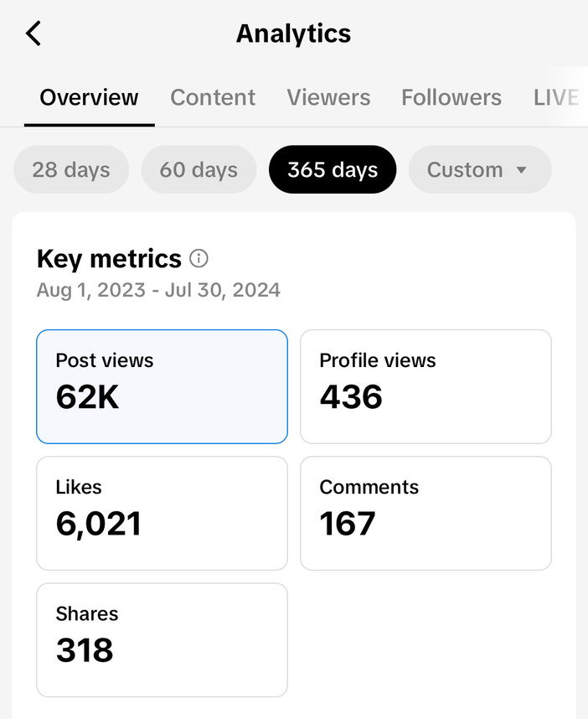Tap the 62K post views number
The image size is (588, 719).
point(88,397)
